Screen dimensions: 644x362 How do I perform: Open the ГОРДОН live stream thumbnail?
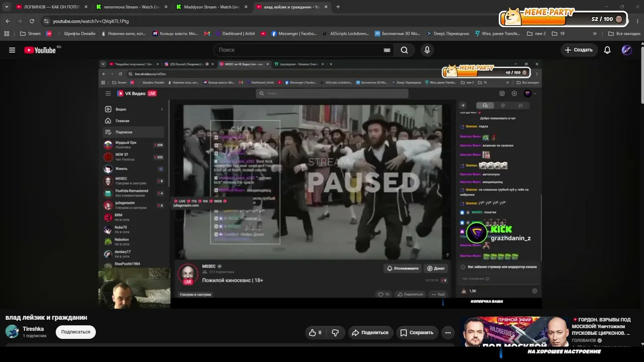pos(516,332)
